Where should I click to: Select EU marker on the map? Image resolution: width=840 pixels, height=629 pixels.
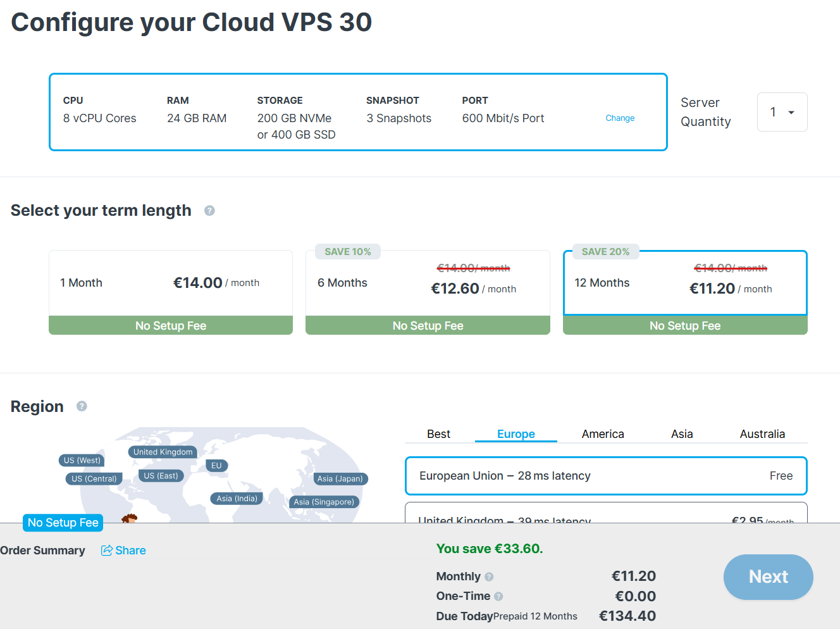(x=216, y=466)
